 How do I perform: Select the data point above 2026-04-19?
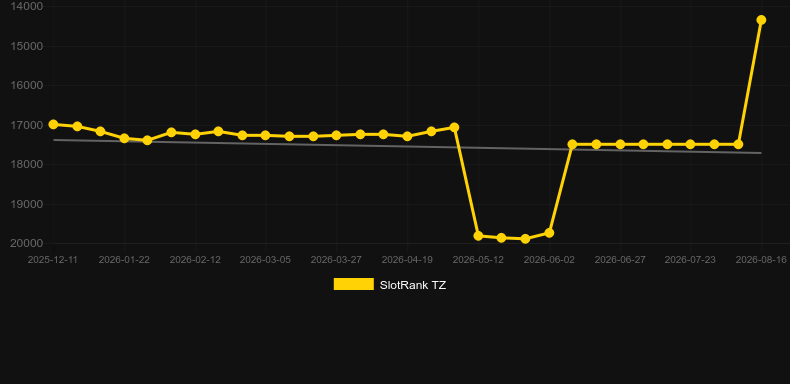pos(407,136)
